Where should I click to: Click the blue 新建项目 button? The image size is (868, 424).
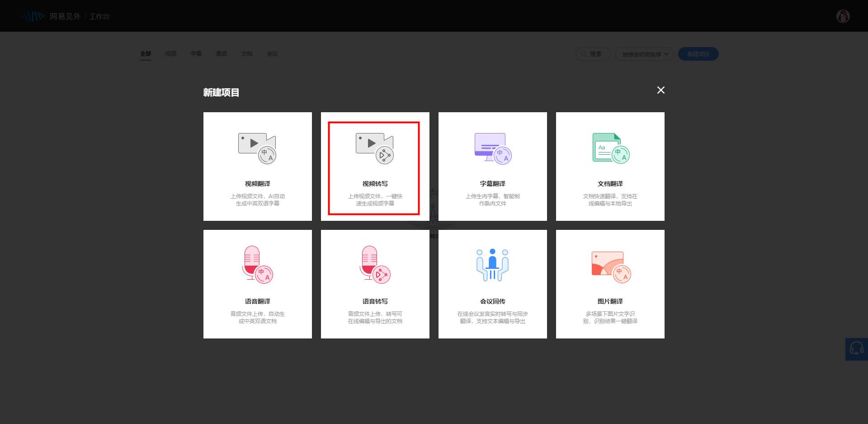698,54
